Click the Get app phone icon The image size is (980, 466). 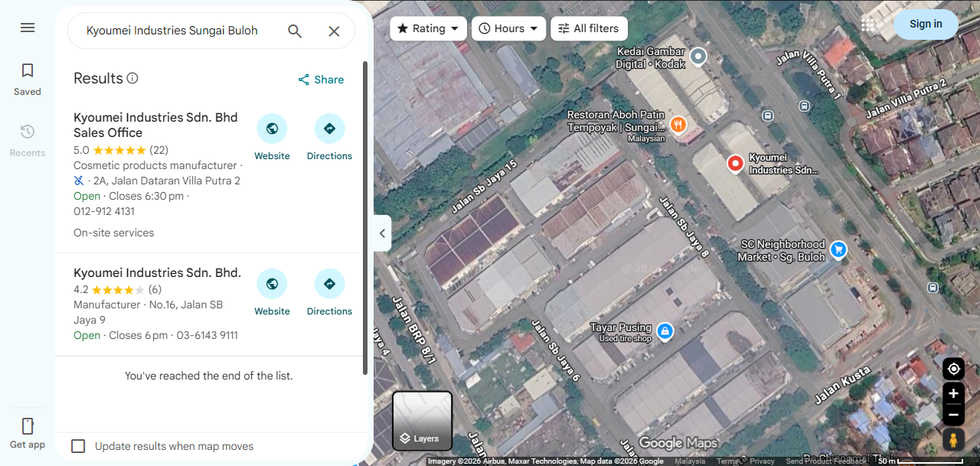coord(28,426)
